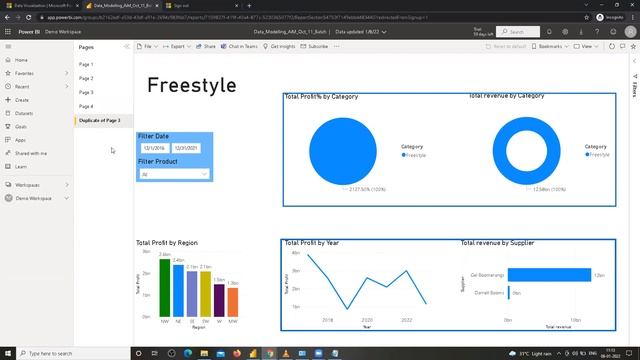Click the pie in Total Profit% by Category

point(343,151)
